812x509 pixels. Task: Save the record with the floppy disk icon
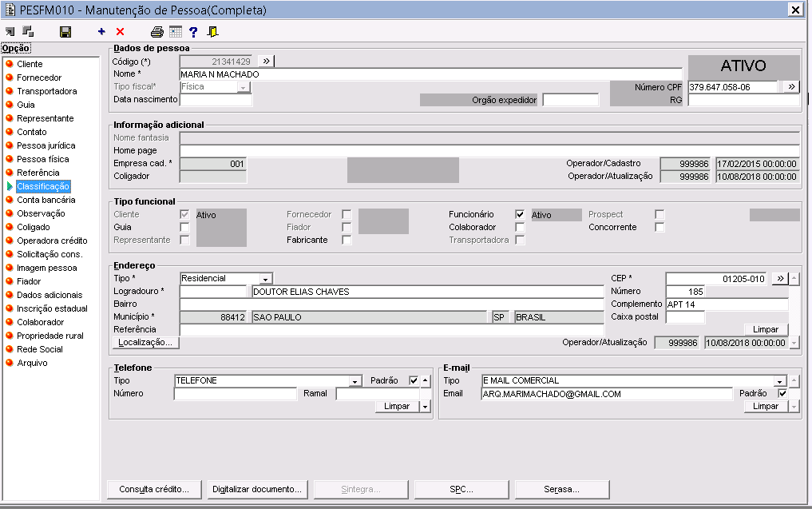pyautogui.click(x=65, y=32)
